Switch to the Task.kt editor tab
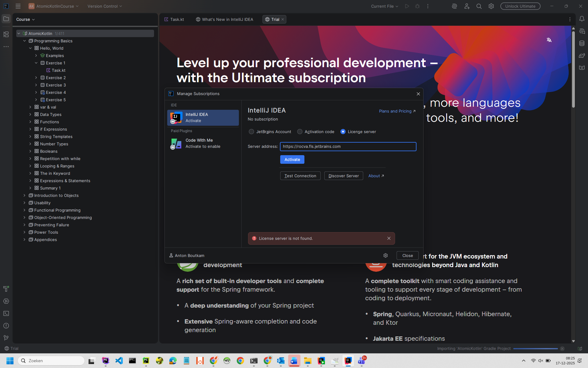588x368 pixels. 174,19
